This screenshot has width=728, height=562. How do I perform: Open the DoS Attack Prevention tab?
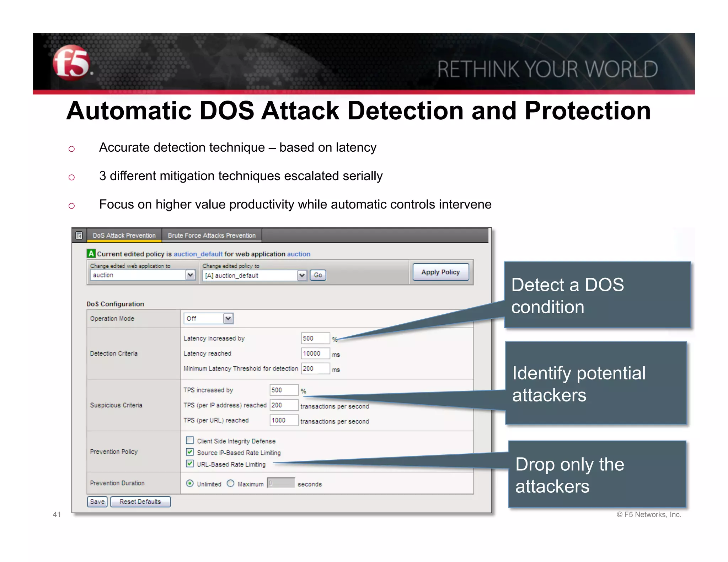click(124, 236)
